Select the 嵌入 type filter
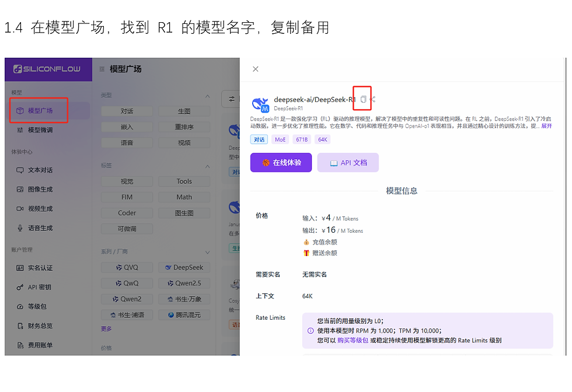 click(127, 127)
